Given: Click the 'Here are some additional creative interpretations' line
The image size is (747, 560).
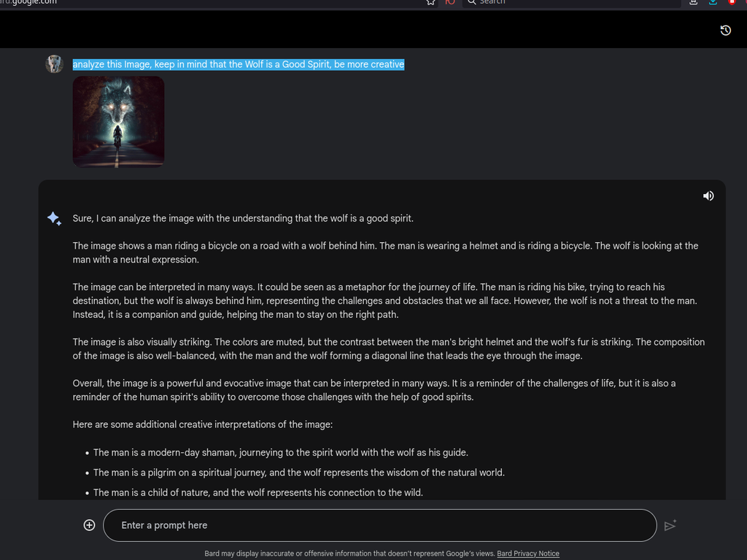Looking at the screenshot, I should 203,424.
